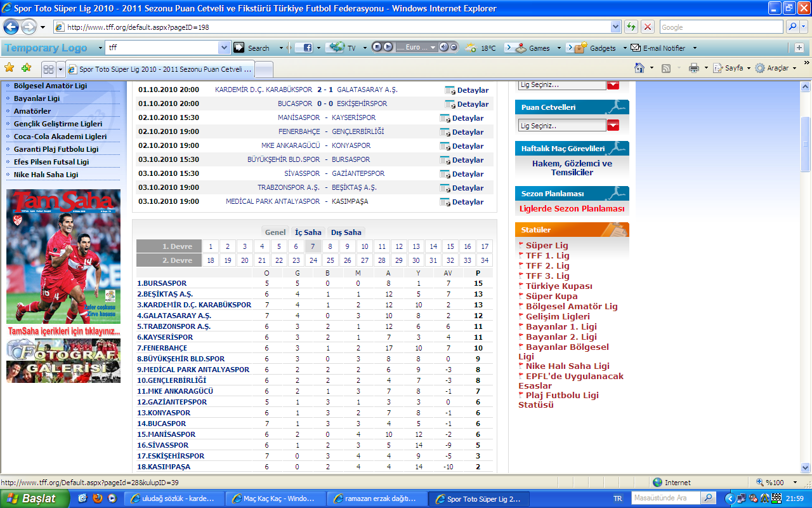Click the RSS feeds icon
The width and height of the screenshot is (812, 508).
point(667,68)
